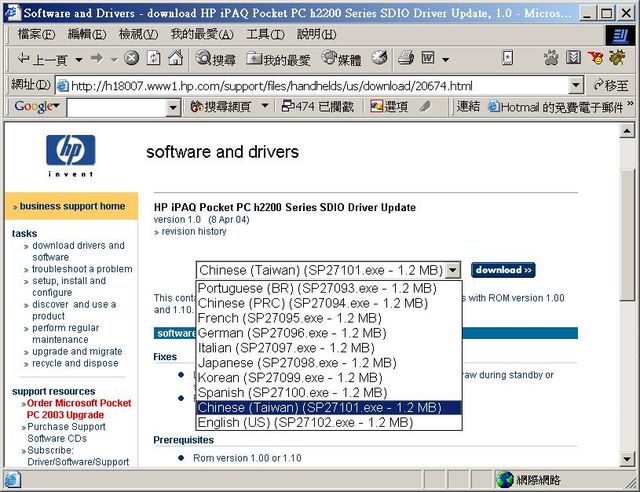640x492 pixels.
Task: Open the History toolbar icon
Action: click(379, 58)
